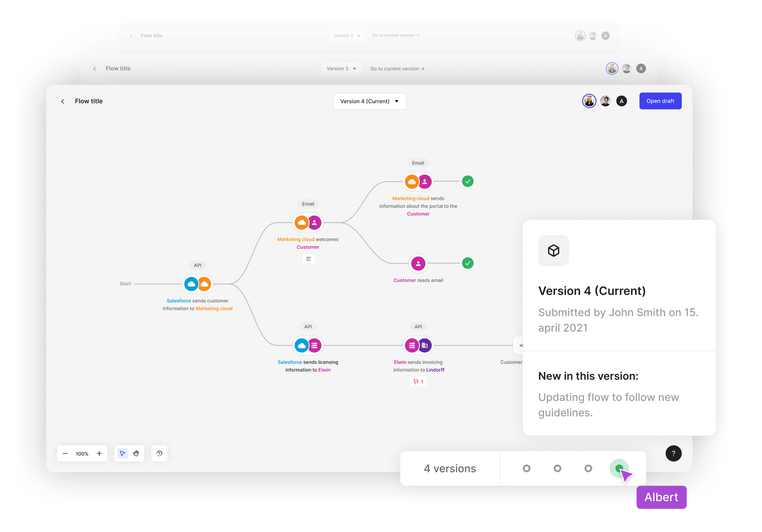Open the Version 2 dropdown in back window

(x=347, y=36)
